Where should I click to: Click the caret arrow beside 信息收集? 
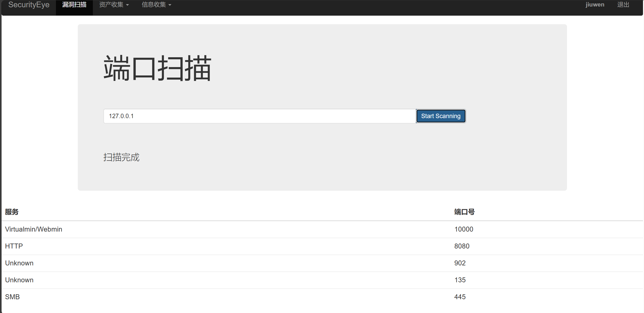[x=170, y=5]
